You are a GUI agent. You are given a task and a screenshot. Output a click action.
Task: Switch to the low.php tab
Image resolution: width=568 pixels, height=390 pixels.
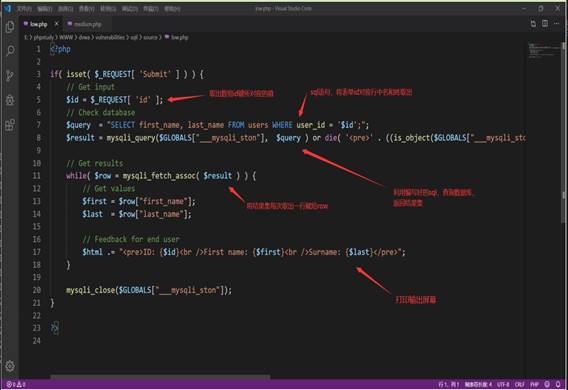pyautogui.click(x=38, y=24)
